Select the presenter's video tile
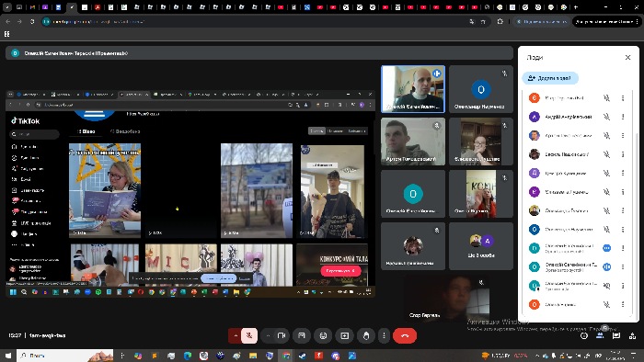The height and width of the screenshot is (362, 644). click(x=413, y=89)
